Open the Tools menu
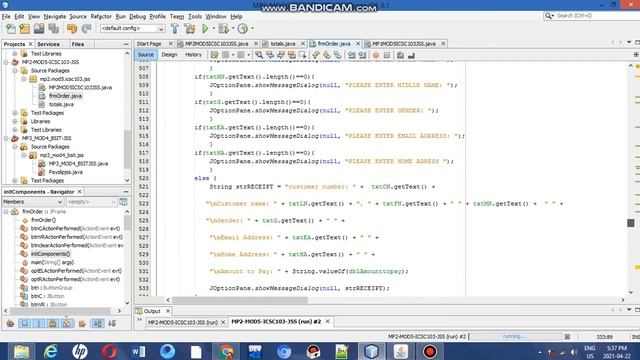Viewport: 640px width, 360px height. (x=195, y=16)
